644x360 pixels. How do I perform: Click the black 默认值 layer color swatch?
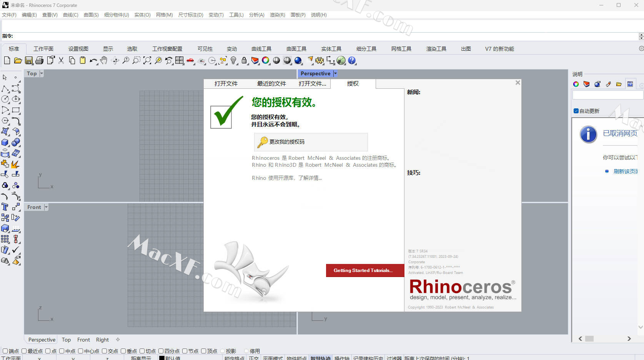[x=162, y=358]
